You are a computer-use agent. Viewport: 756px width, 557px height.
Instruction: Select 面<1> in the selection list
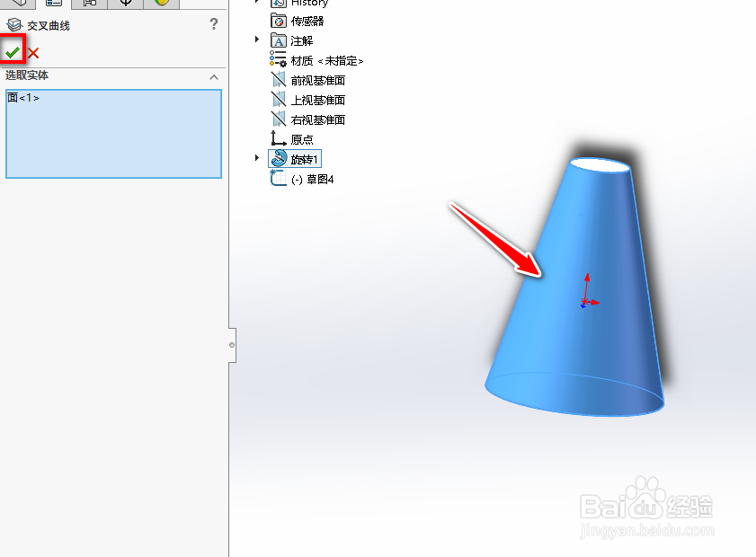pyautogui.click(x=23, y=98)
